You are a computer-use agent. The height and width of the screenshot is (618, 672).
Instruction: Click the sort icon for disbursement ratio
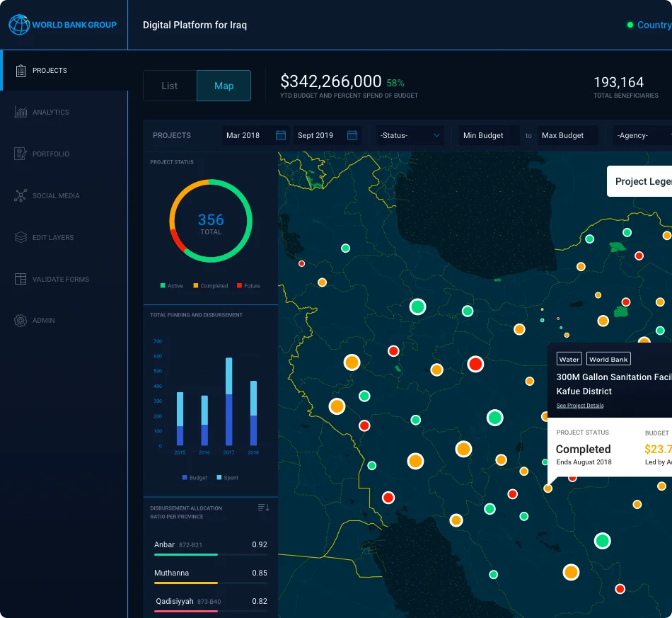click(264, 508)
